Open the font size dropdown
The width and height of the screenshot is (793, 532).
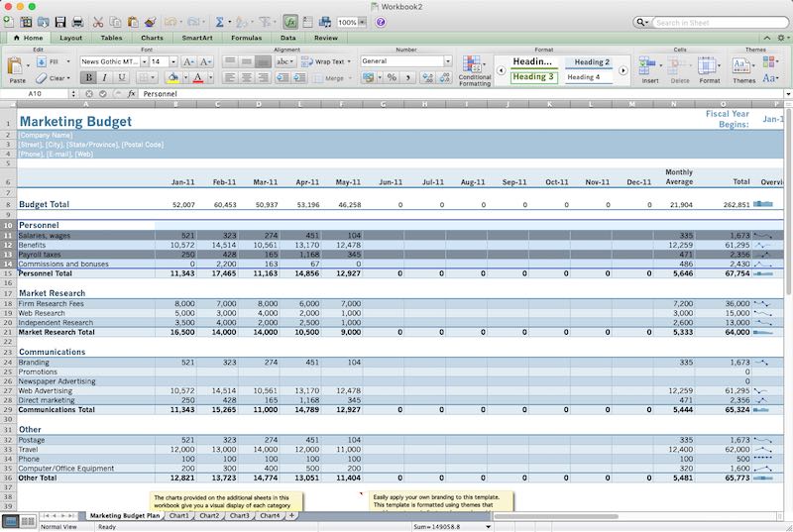click(173, 61)
